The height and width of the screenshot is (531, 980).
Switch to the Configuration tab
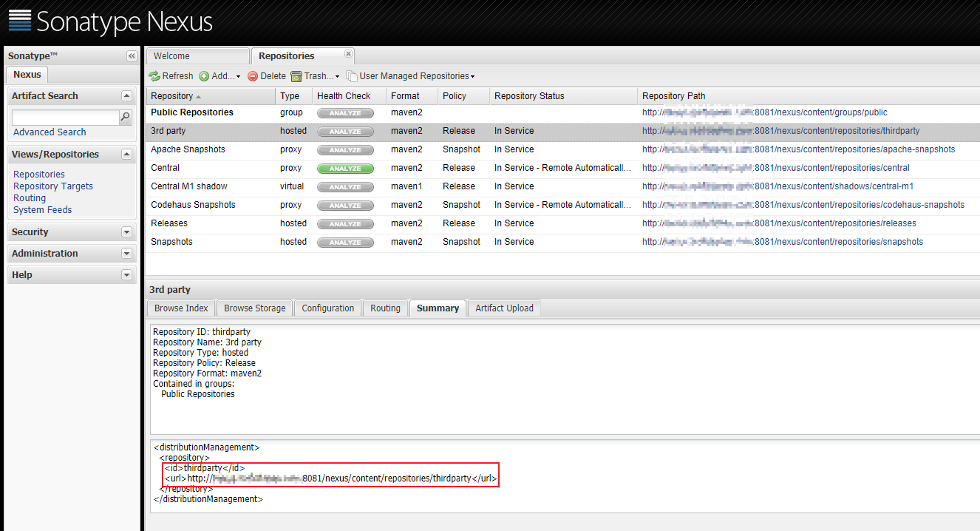[328, 308]
